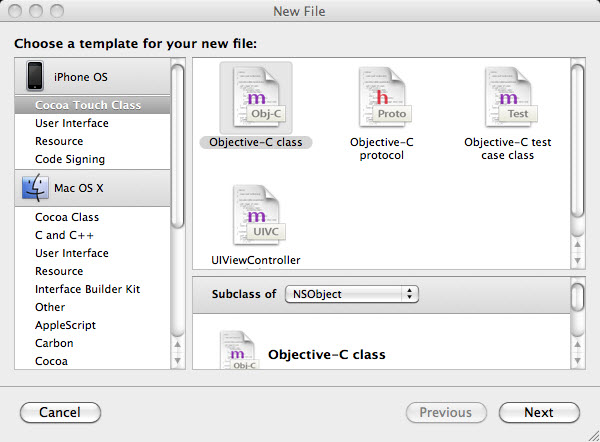Click the Mac OS X section header
Screen dimensions: 600x442
pyautogui.click(x=92, y=188)
